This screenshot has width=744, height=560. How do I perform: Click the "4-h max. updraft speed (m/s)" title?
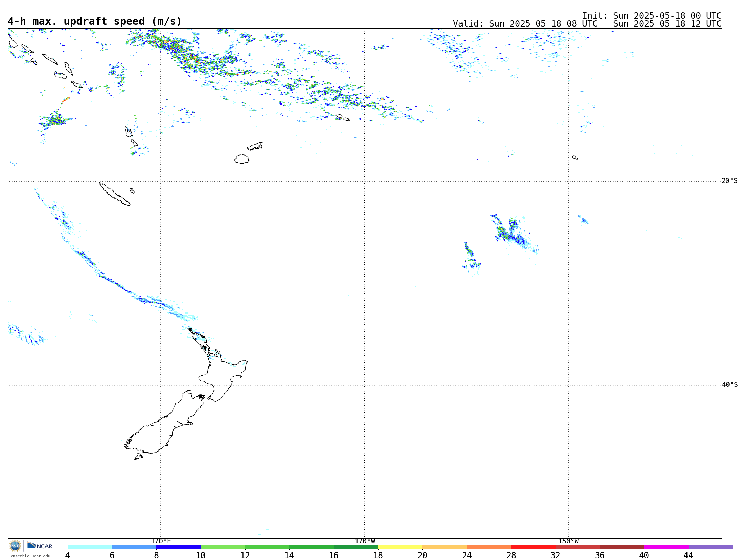95,22
